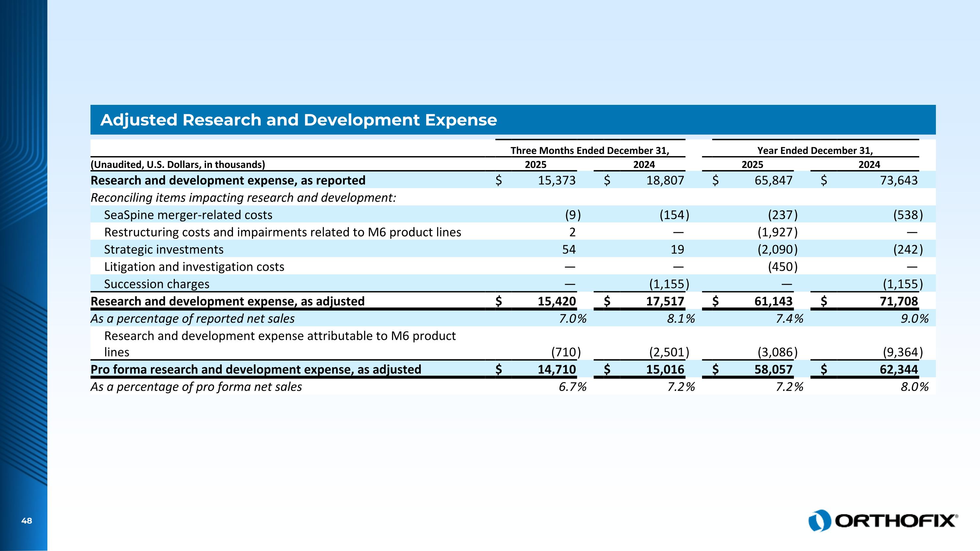Click the value 73,643 in the reported row
The height and width of the screenshot is (551, 980).
pyautogui.click(x=899, y=180)
